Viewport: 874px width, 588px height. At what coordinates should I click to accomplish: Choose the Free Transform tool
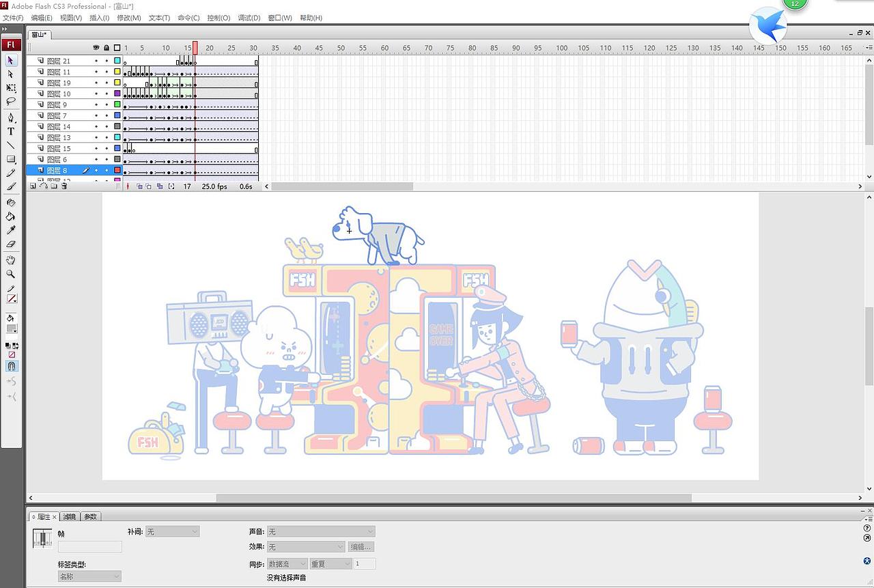click(11, 88)
